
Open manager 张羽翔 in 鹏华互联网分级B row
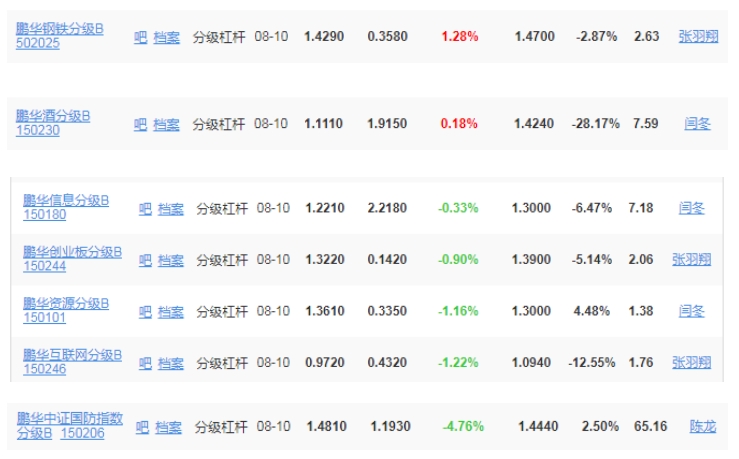691,362
